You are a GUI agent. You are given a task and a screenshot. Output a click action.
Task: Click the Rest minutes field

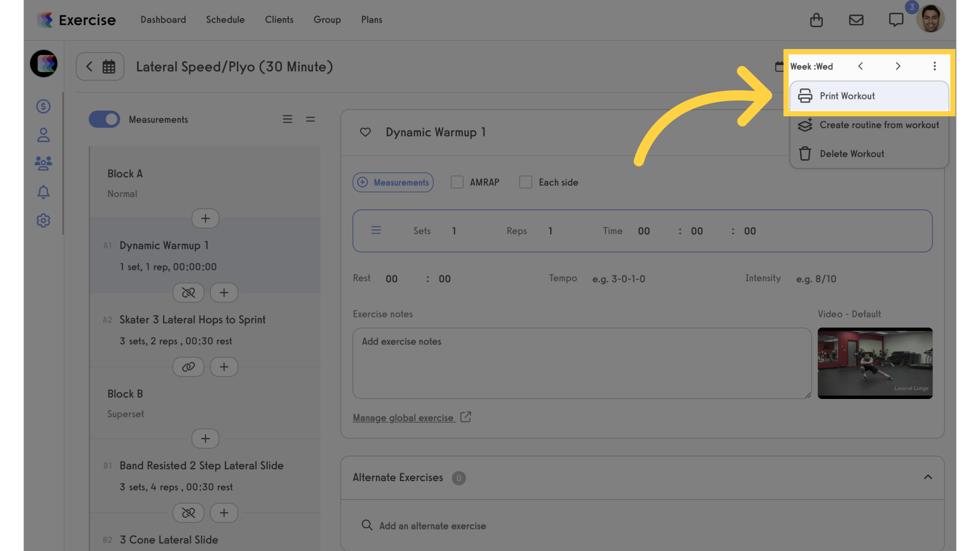point(391,279)
